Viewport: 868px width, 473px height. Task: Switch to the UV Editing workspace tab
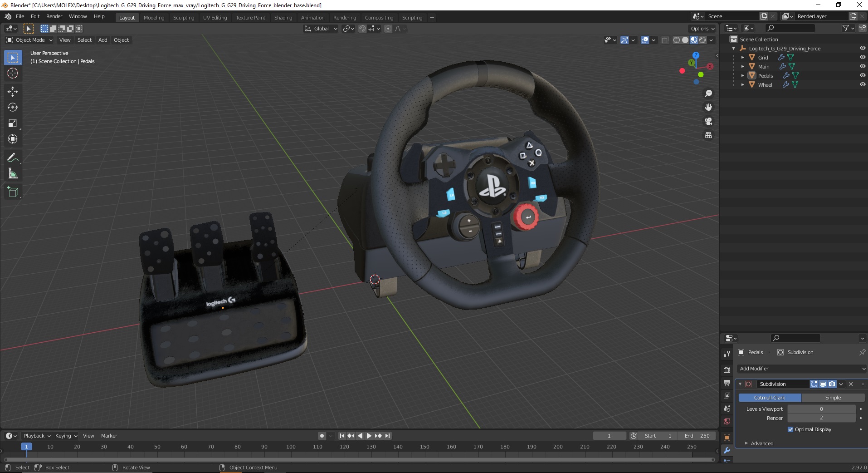click(215, 18)
